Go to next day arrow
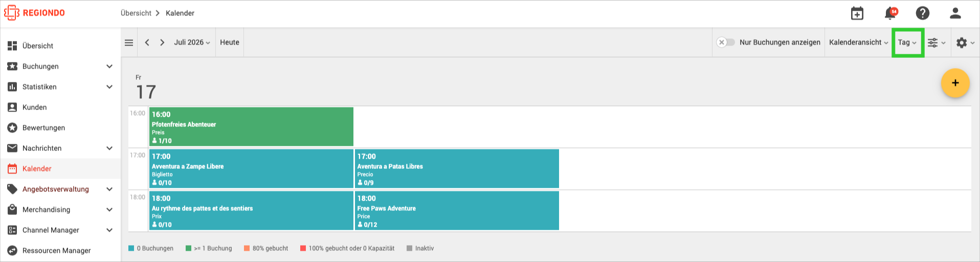980x262 pixels. (x=162, y=42)
